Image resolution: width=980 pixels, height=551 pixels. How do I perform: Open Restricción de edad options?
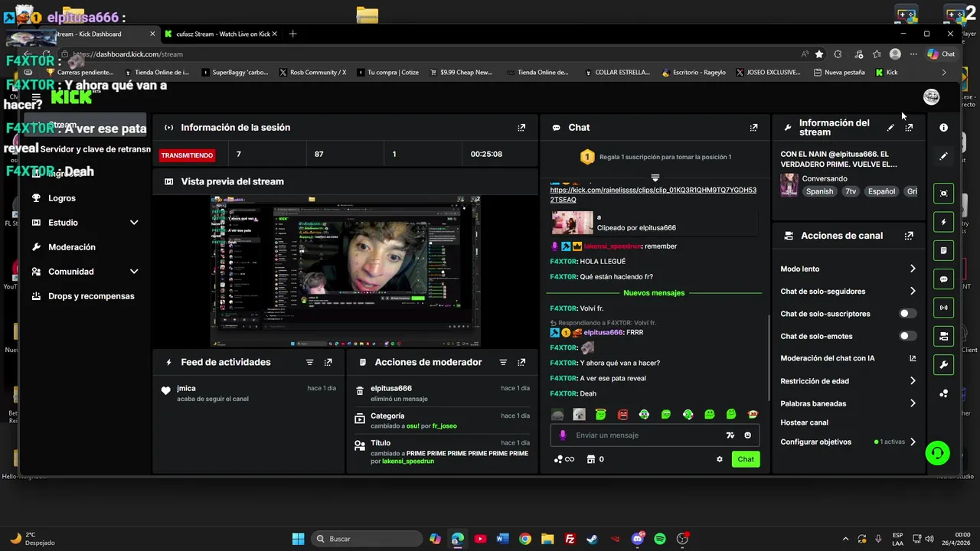pyautogui.click(x=848, y=381)
